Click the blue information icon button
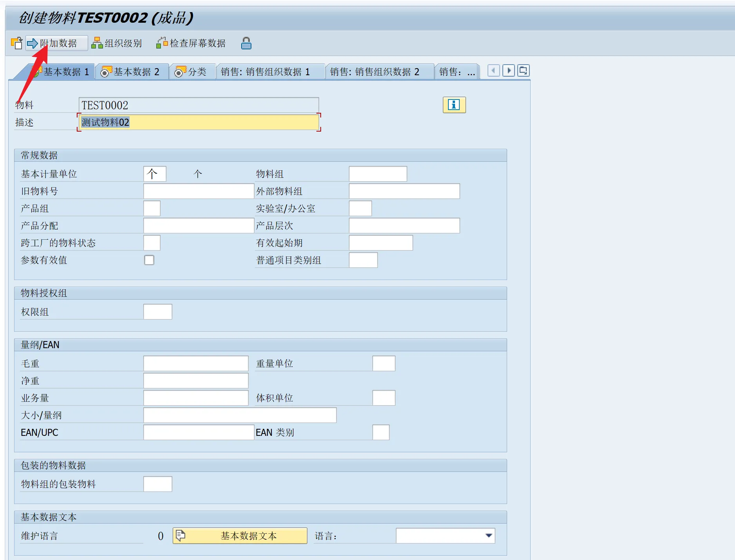The image size is (735, 560). [454, 105]
